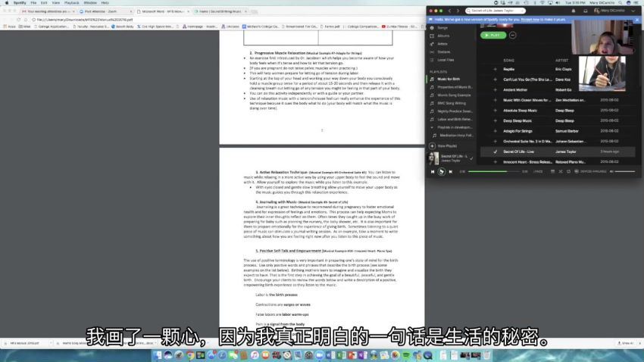Click the Spotify search field
The image size is (644, 362).
496,11
